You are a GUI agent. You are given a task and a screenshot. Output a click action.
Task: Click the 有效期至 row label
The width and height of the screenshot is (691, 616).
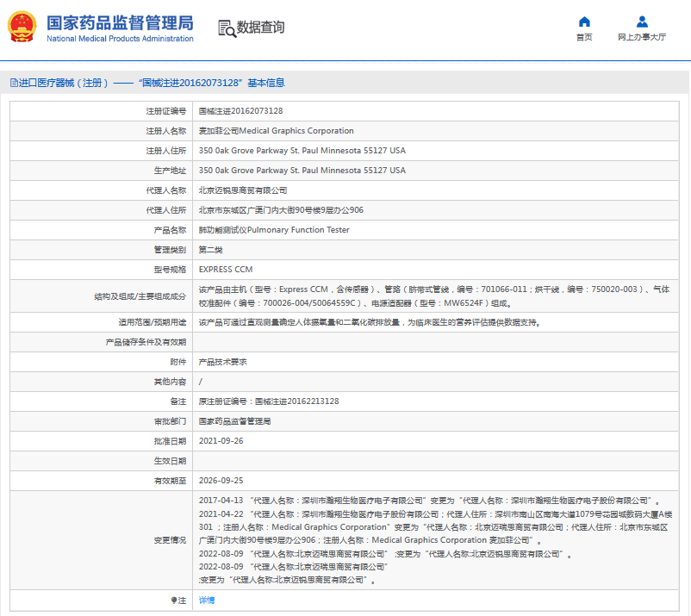(170, 481)
